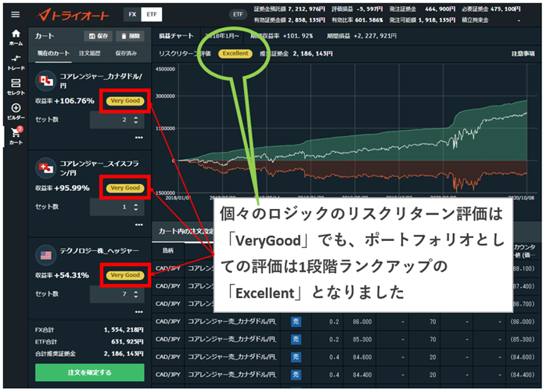Screen dimensions: 546x392
Task: Click the ETF合計 value 631,925円
Action: pos(127,341)
